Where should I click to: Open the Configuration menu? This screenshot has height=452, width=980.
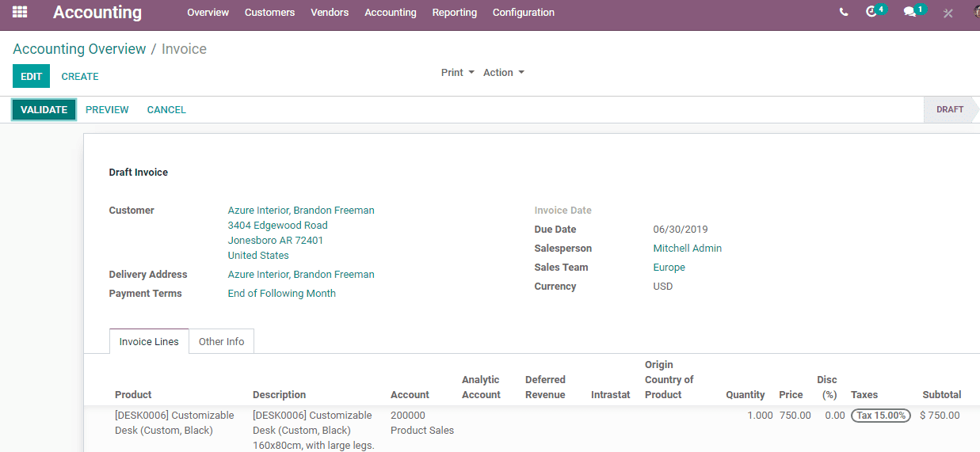[524, 13]
